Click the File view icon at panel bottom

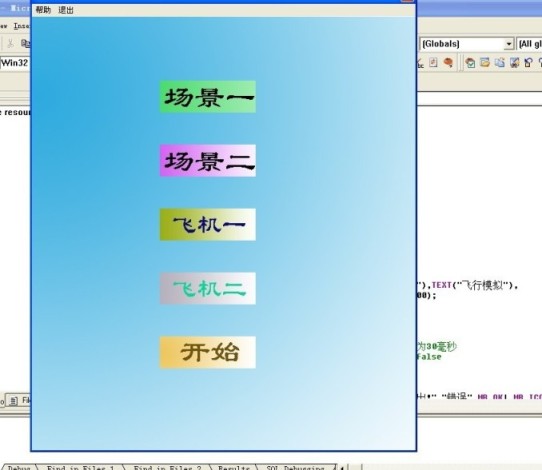pos(14,401)
